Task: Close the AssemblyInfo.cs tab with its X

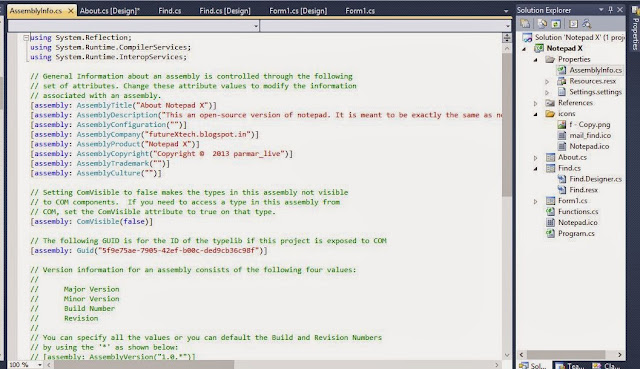Action: 71,11
